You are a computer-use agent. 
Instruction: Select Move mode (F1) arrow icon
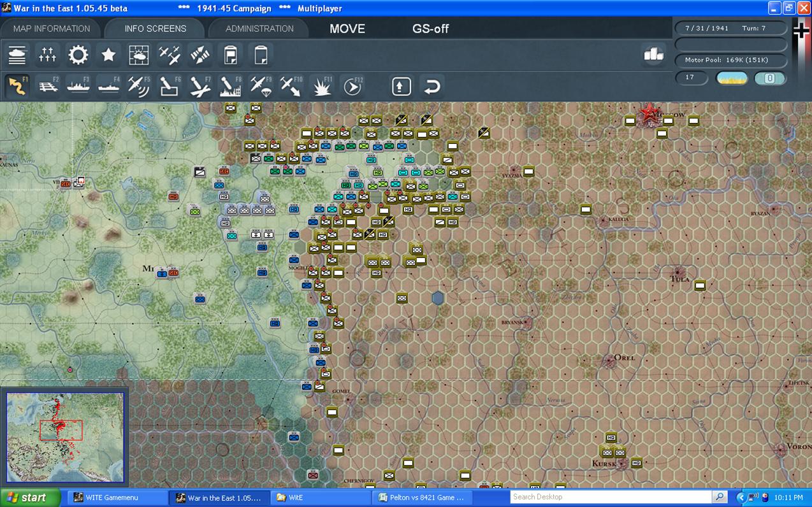[x=17, y=86]
